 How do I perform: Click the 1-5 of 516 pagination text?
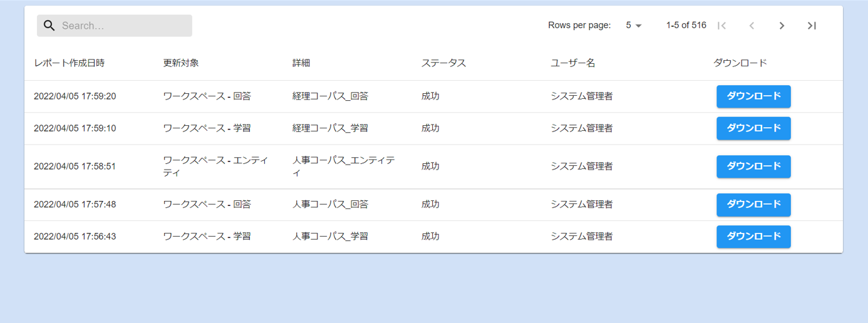pyautogui.click(x=686, y=26)
